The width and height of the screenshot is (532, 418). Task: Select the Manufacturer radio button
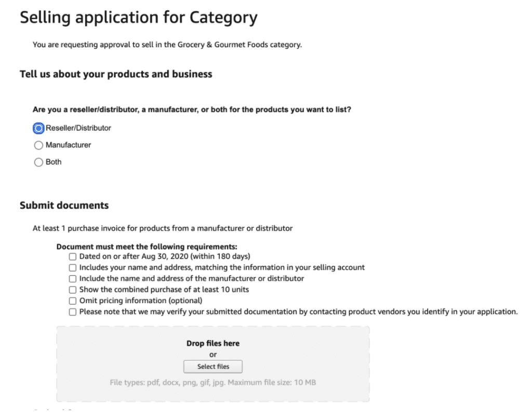(x=38, y=145)
